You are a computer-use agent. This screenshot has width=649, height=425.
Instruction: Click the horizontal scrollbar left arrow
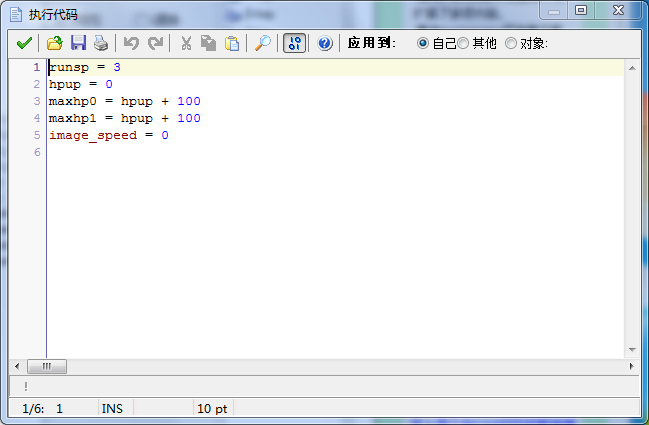[17, 366]
